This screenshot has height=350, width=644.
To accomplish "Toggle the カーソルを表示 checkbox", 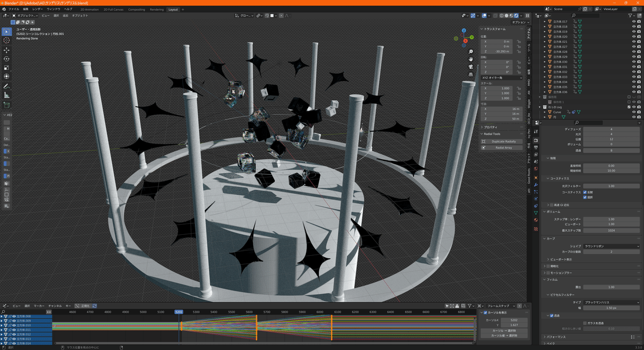I will coord(485,312).
